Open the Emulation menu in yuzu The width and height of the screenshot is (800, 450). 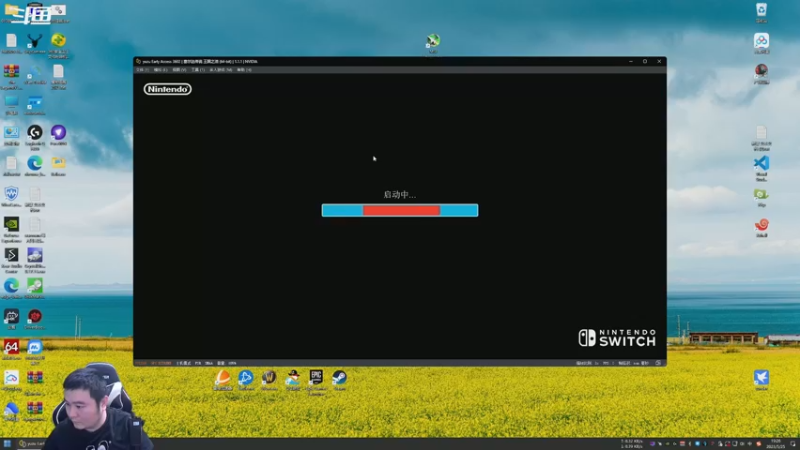(160, 70)
